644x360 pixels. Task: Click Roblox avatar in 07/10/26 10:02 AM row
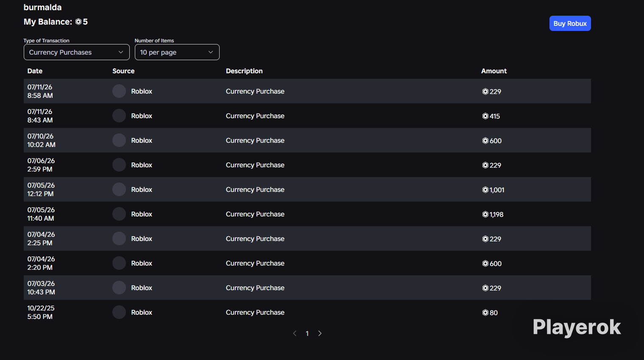119,140
